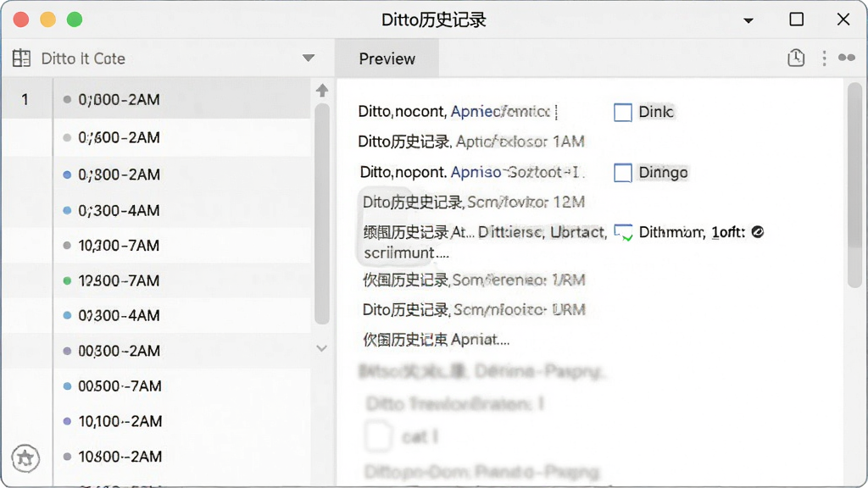Click the circular edit icon after 1orft:

coord(758,232)
